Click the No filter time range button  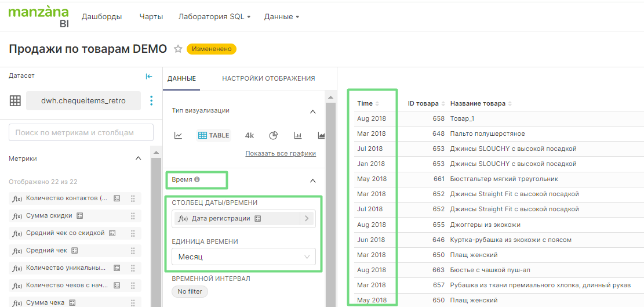coord(190,291)
